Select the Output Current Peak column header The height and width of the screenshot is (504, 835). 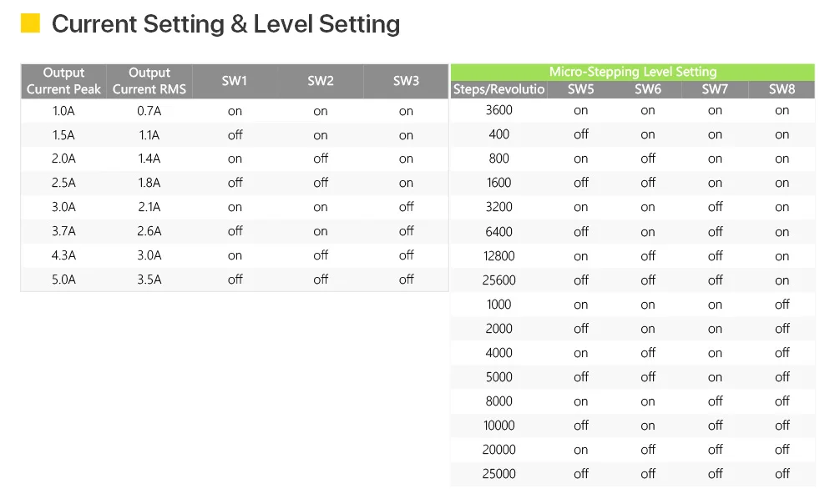[63, 81]
